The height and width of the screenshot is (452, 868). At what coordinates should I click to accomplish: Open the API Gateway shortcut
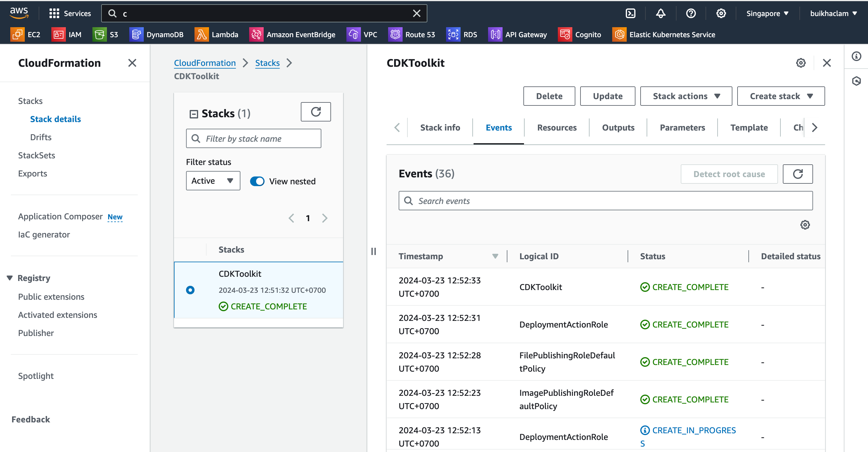pyautogui.click(x=518, y=34)
